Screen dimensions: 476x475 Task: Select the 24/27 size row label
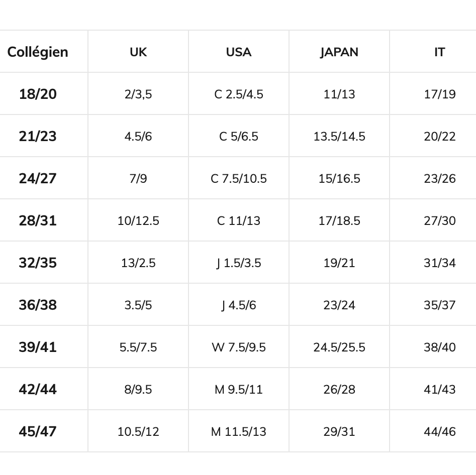(x=38, y=178)
